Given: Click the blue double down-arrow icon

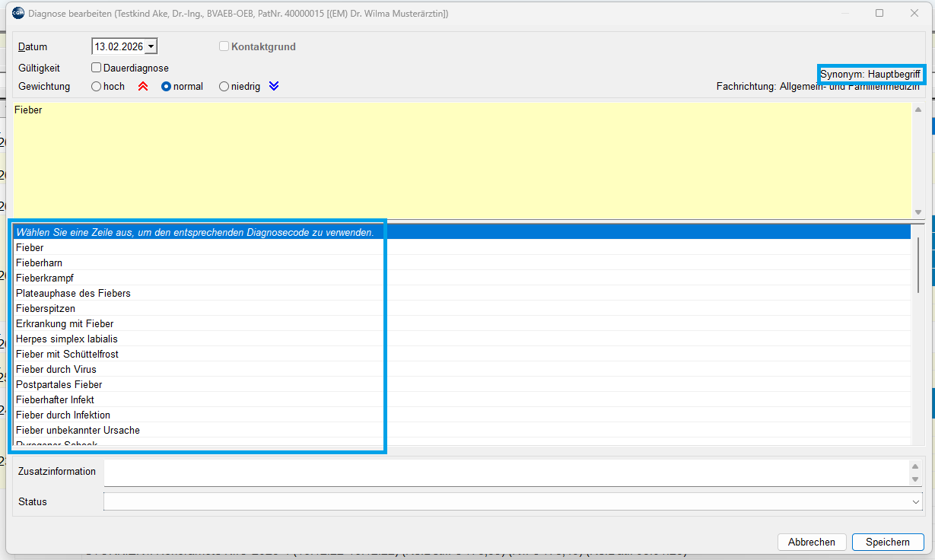Looking at the screenshot, I should tap(274, 87).
